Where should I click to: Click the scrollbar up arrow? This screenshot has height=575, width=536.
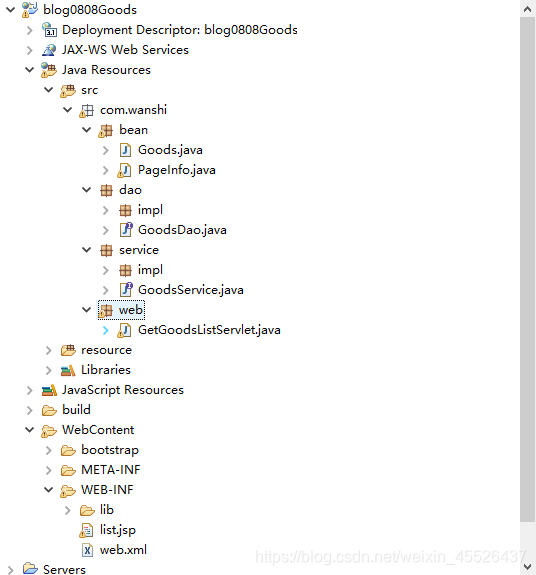[x=528, y=9]
